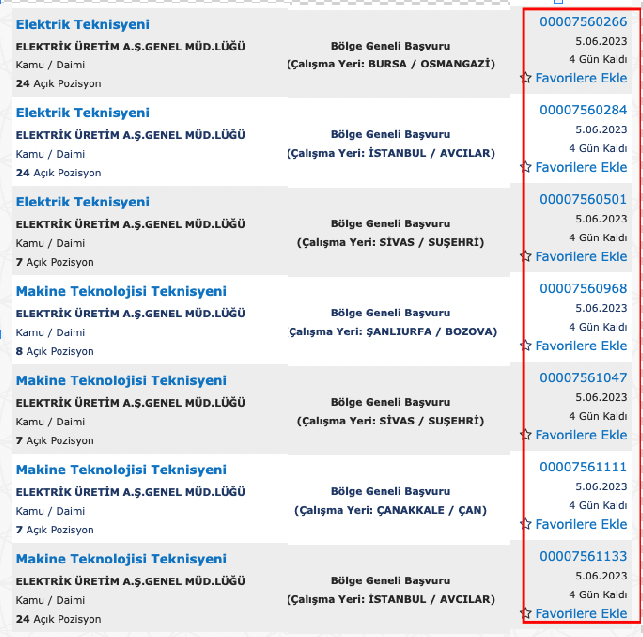Click the star icon under listing 00007560968

(526, 345)
